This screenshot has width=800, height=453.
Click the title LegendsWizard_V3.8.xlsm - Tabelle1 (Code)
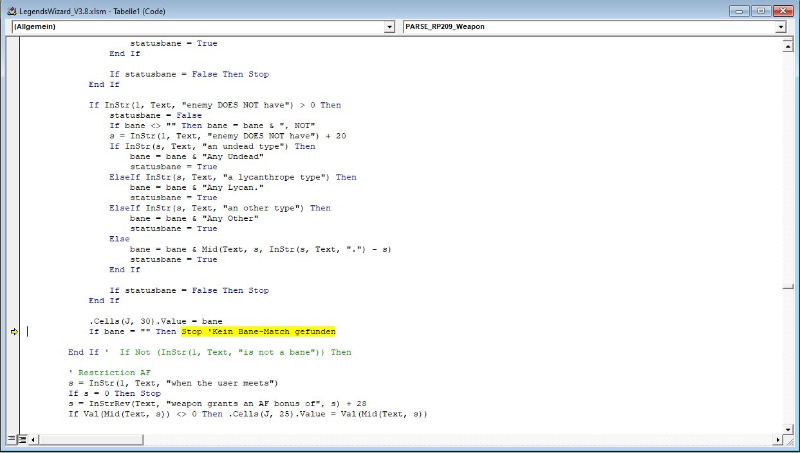[92, 11]
